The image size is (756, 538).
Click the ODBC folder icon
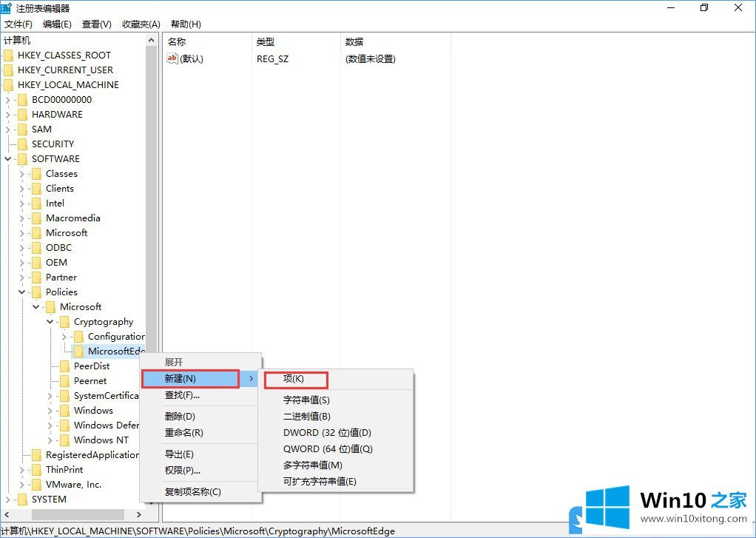36,248
